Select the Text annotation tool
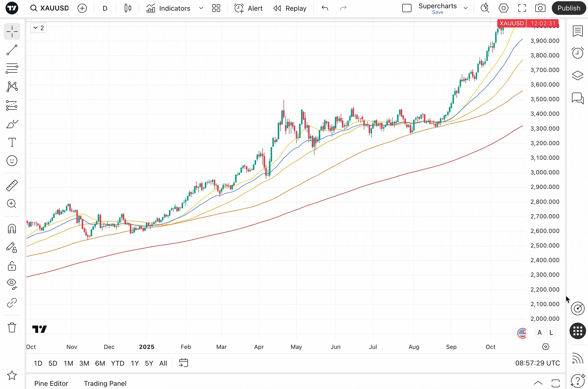588x389 pixels. 12,142
